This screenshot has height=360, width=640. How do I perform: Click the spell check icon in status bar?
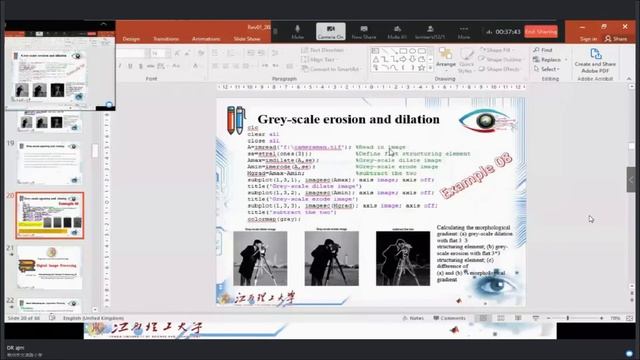click(x=52, y=318)
